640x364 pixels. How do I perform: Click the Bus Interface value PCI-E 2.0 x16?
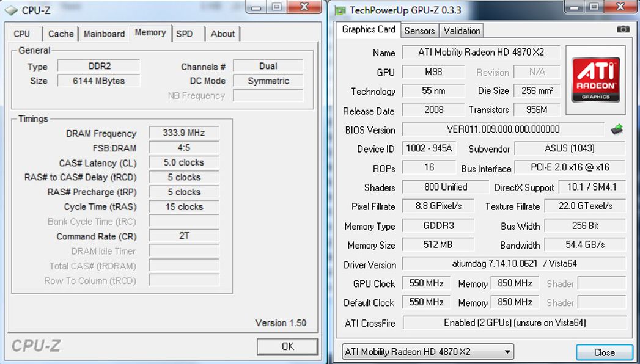click(x=570, y=167)
